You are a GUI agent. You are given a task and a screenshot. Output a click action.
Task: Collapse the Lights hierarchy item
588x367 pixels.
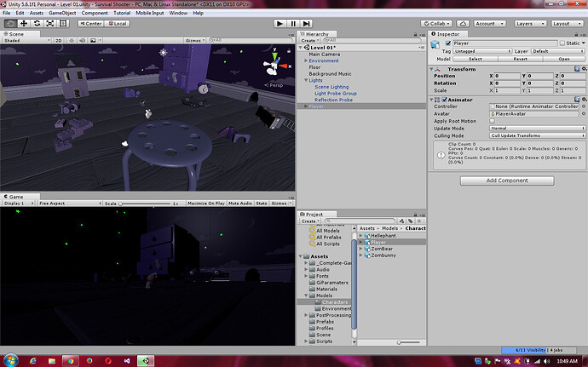[306, 80]
